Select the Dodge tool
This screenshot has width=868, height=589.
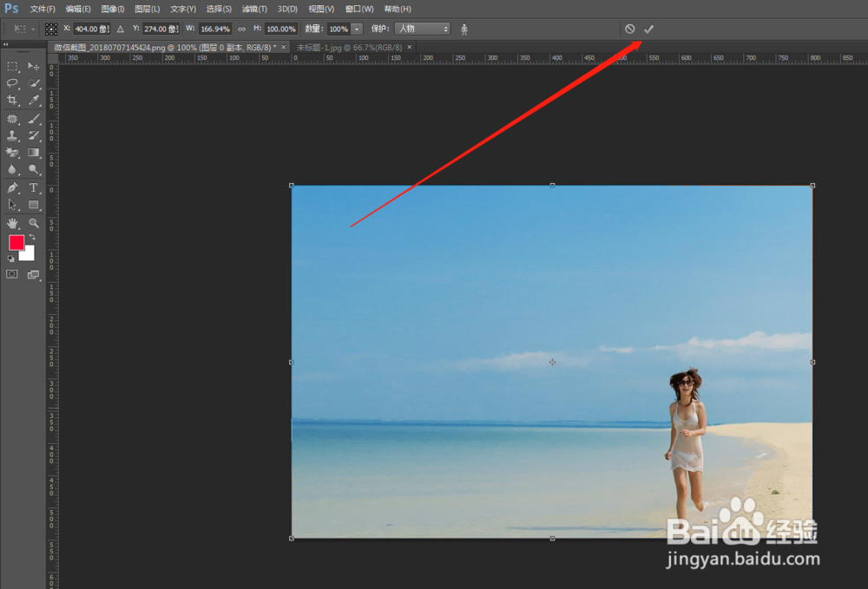coord(34,170)
